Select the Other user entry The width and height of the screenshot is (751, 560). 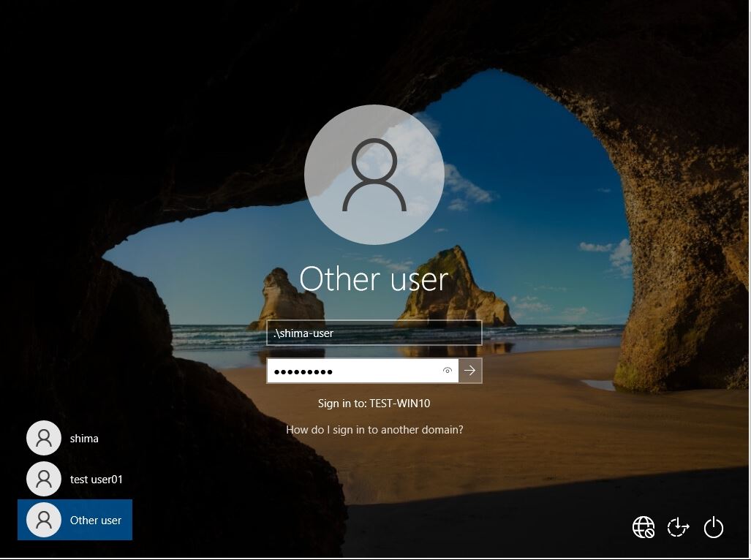(75, 520)
